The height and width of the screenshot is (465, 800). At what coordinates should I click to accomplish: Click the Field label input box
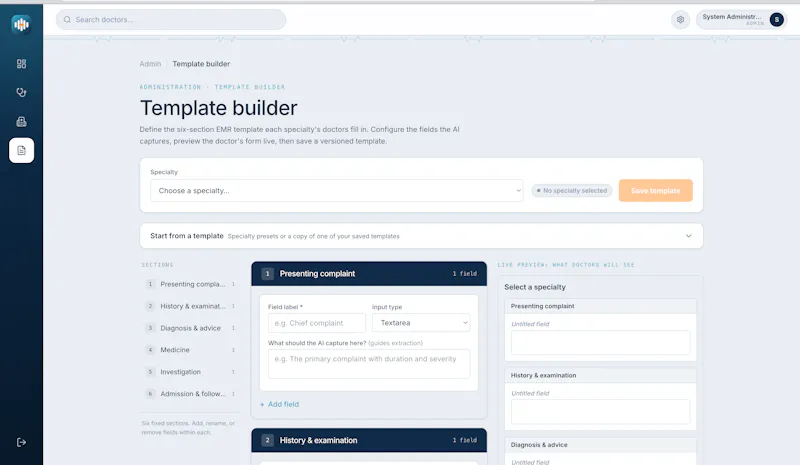pos(317,323)
